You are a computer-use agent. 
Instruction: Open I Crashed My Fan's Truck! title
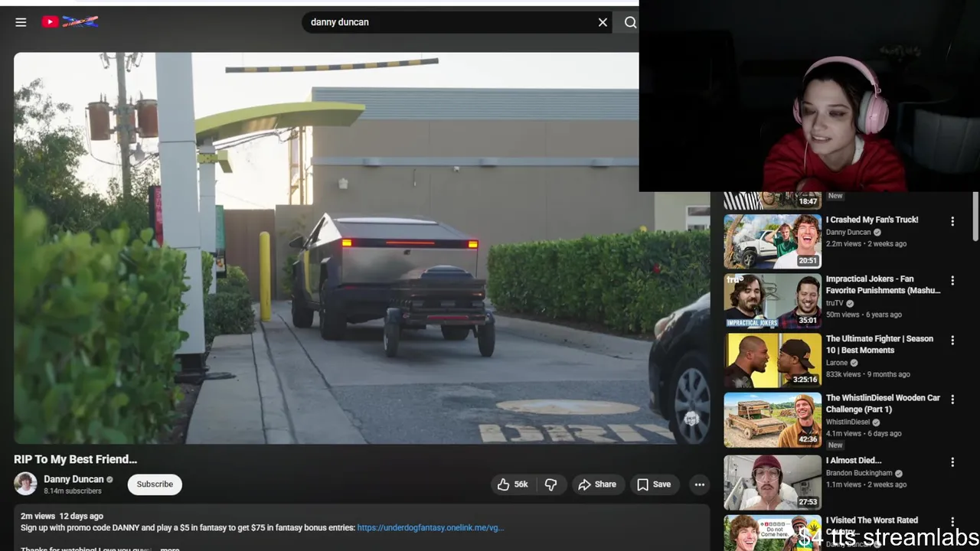[872, 220]
